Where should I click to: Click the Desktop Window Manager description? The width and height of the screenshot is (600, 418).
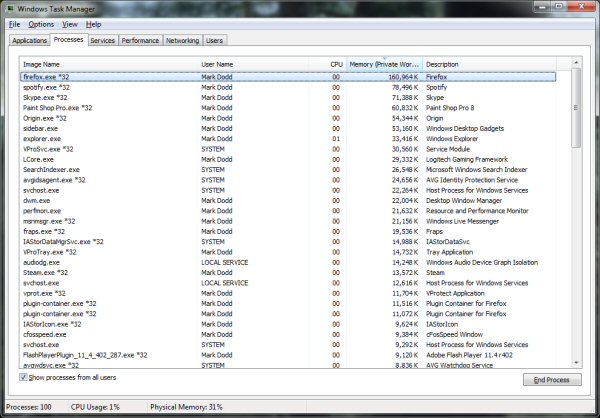464,201
